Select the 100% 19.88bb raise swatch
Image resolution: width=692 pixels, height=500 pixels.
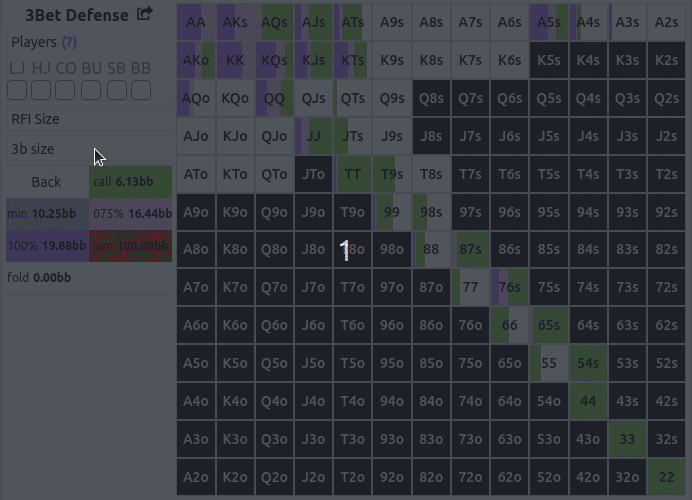pyautogui.click(x=46, y=246)
